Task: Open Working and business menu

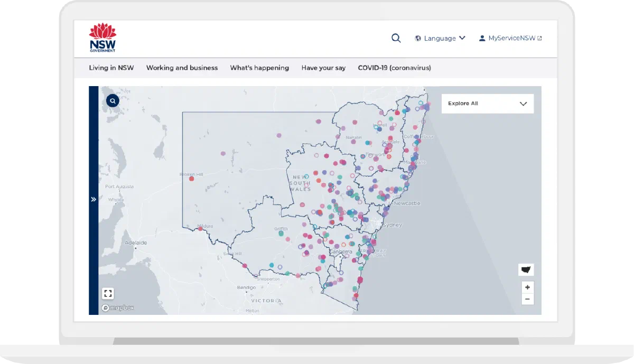Action: click(182, 68)
